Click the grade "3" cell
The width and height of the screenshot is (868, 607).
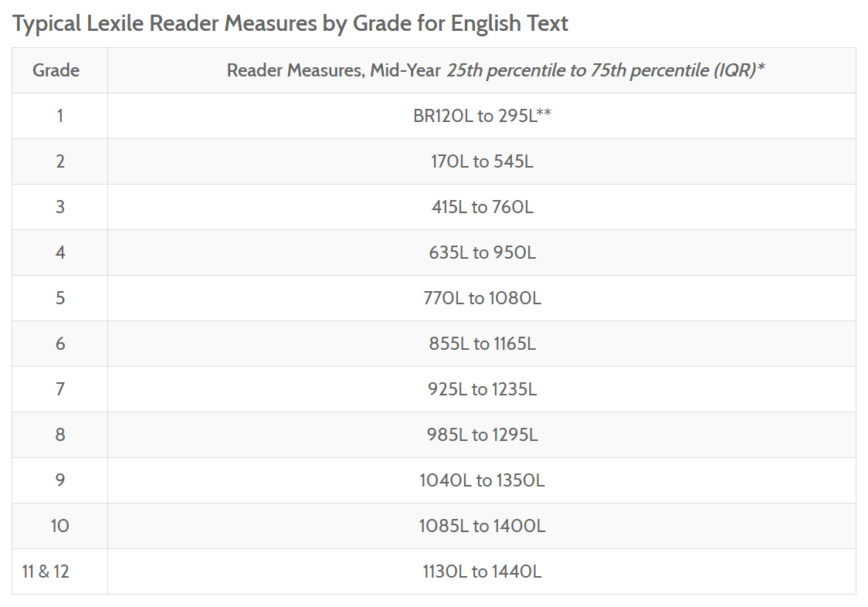tap(59, 207)
